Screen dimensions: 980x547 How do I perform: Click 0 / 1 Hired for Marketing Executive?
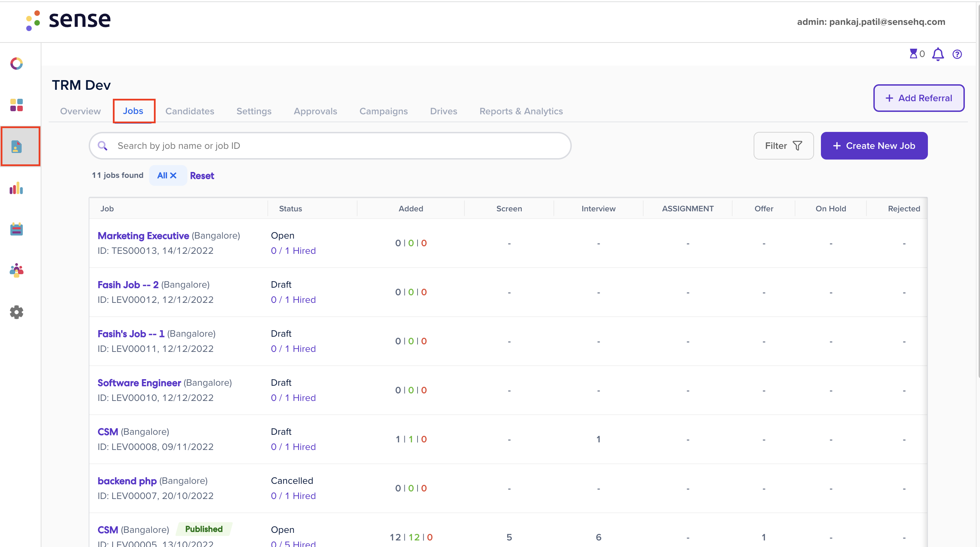293,251
